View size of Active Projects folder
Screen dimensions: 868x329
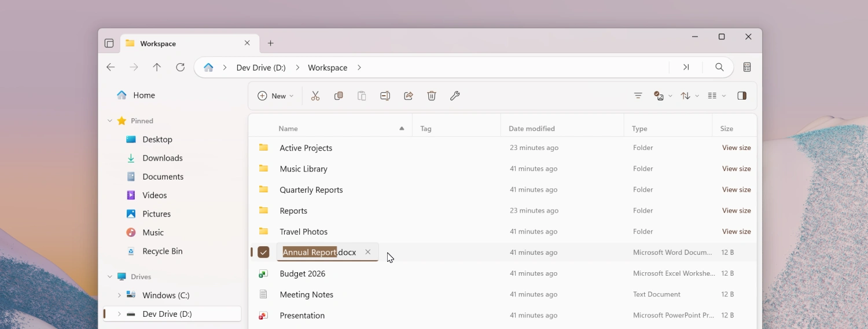coord(736,148)
